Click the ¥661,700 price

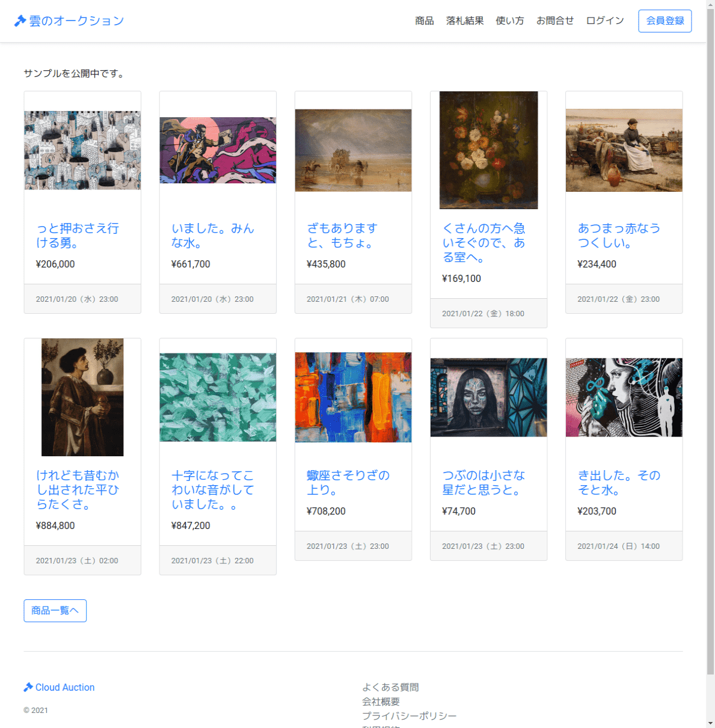pyautogui.click(x=191, y=264)
